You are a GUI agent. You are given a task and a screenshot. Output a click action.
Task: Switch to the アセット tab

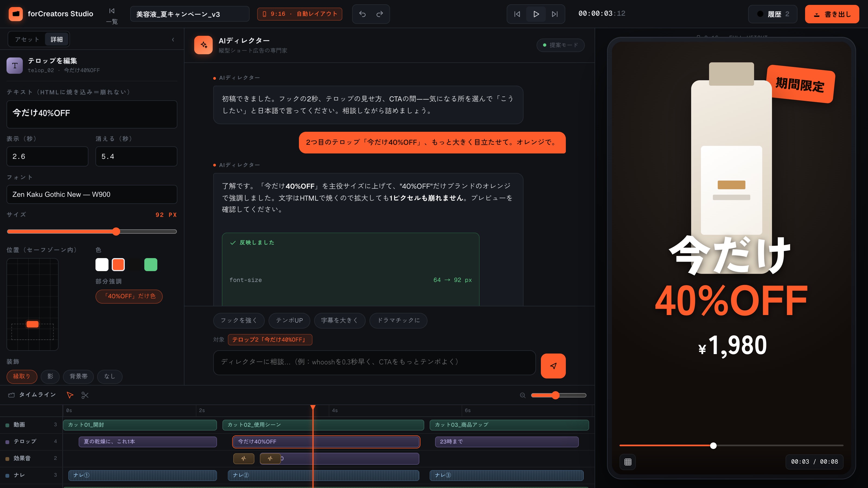[x=27, y=39]
